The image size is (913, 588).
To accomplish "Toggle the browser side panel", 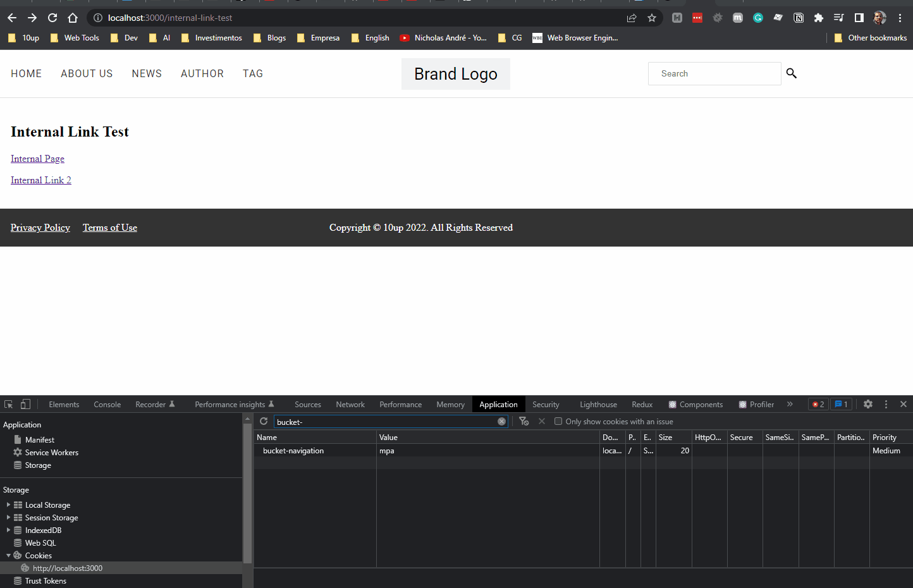I will [x=859, y=18].
